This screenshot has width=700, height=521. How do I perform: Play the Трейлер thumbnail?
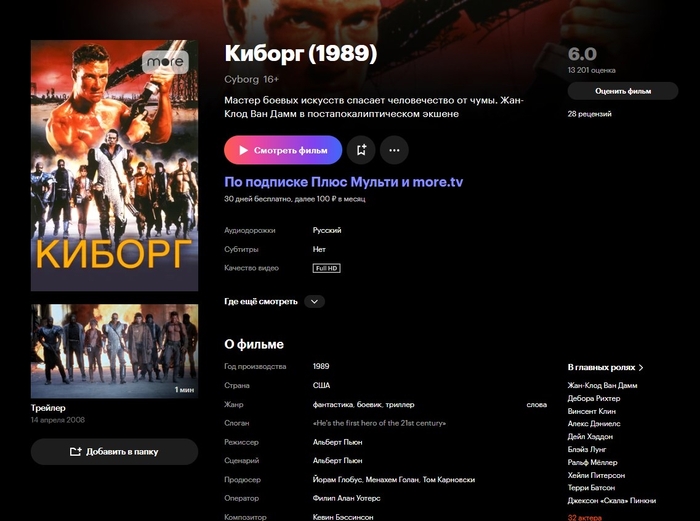(114, 351)
